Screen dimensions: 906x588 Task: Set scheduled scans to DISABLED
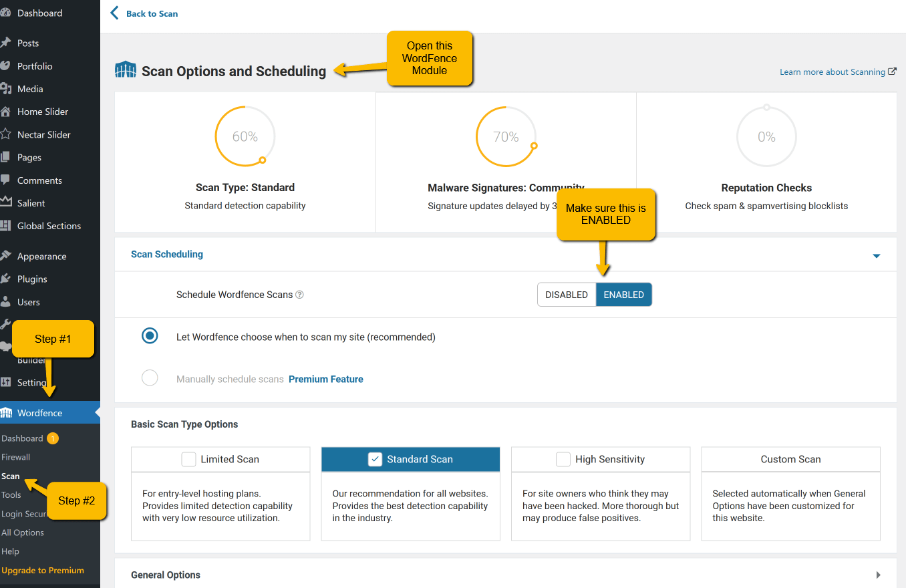pos(567,295)
